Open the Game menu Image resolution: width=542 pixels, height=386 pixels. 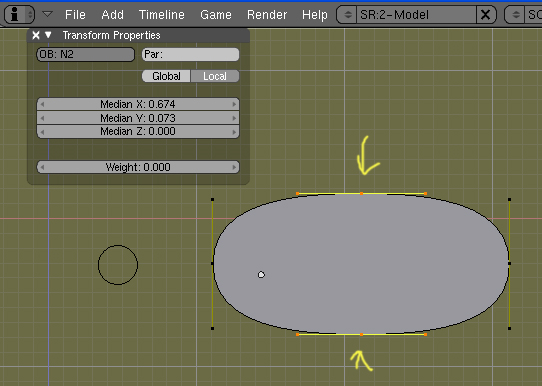[216, 15]
